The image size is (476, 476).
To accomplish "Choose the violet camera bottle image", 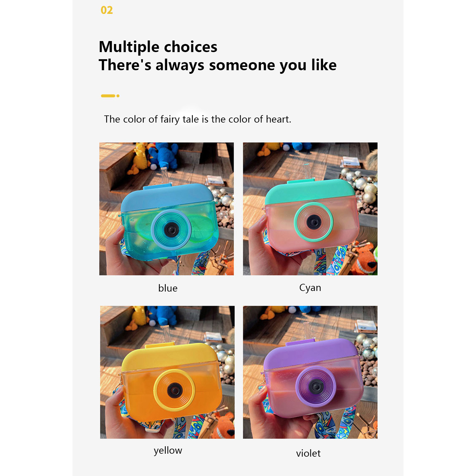I will [310, 372].
